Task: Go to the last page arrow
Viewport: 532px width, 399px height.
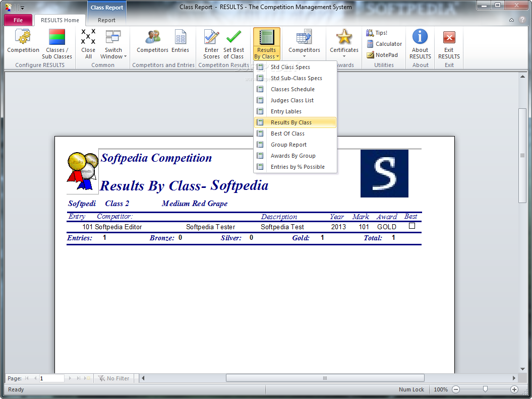Action: tap(78, 378)
